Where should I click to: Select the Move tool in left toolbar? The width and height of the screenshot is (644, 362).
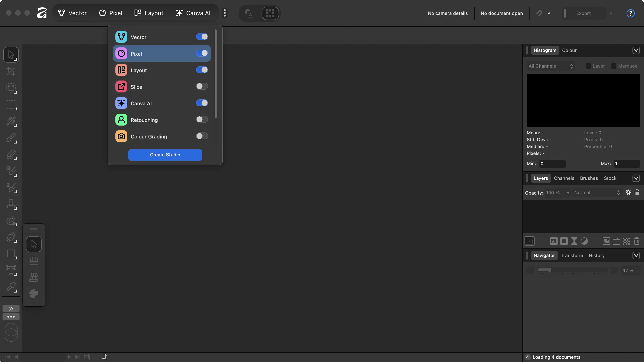point(11,55)
